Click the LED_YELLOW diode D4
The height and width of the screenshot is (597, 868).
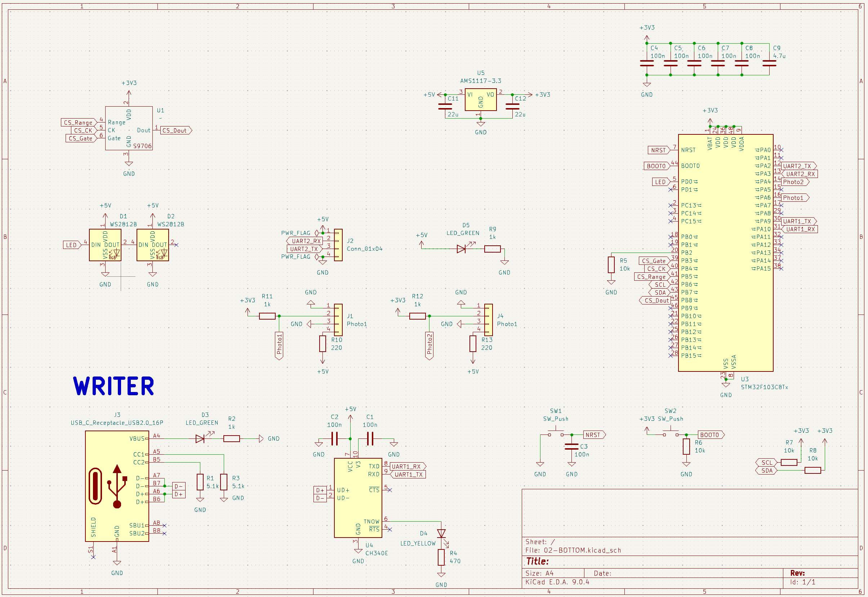[441, 534]
